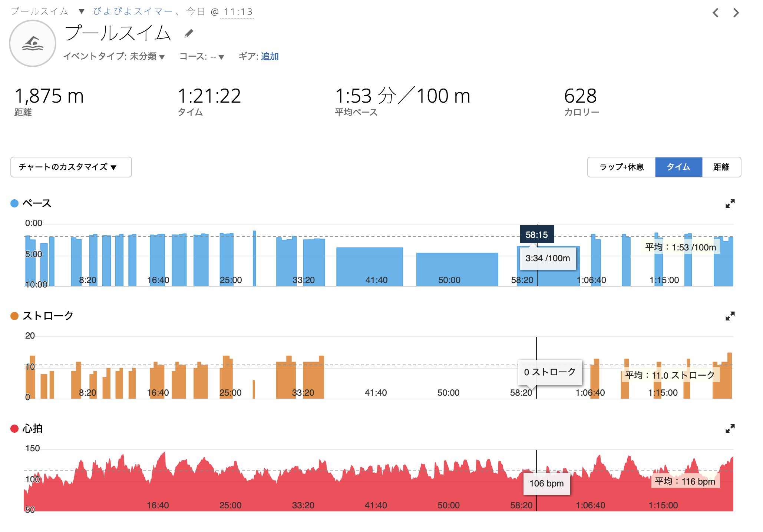Click the red 心拍 legend dot

click(14, 429)
